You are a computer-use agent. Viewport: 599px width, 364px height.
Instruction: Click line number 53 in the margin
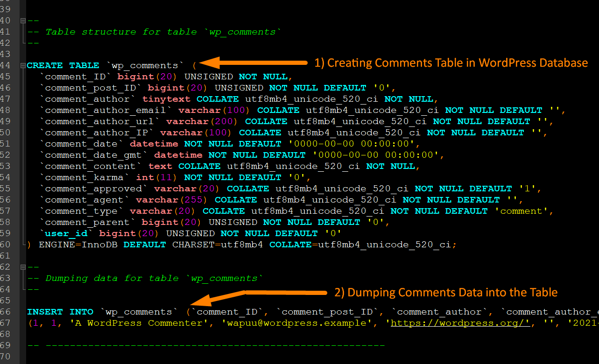point(5,166)
